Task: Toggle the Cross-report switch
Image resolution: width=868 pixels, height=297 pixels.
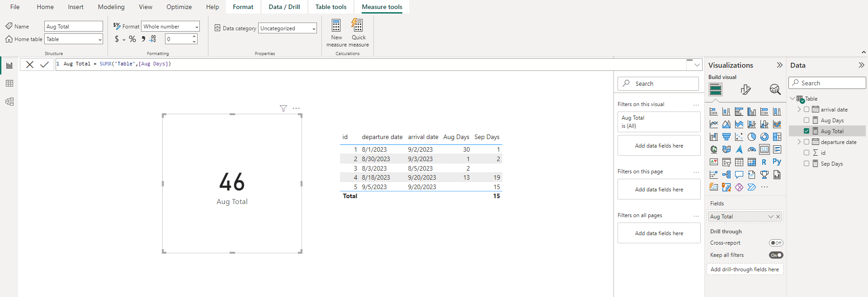Action: coord(776,243)
